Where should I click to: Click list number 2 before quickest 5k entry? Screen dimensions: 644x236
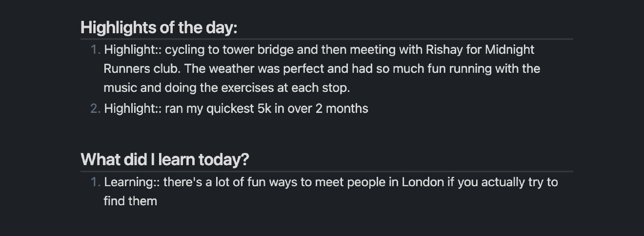[95, 108]
